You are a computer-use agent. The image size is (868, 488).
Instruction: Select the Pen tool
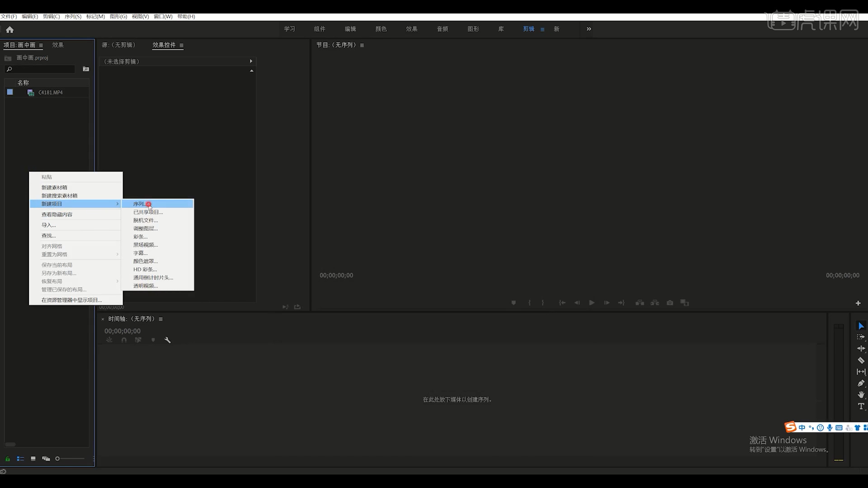pyautogui.click(x=861, y=383)
